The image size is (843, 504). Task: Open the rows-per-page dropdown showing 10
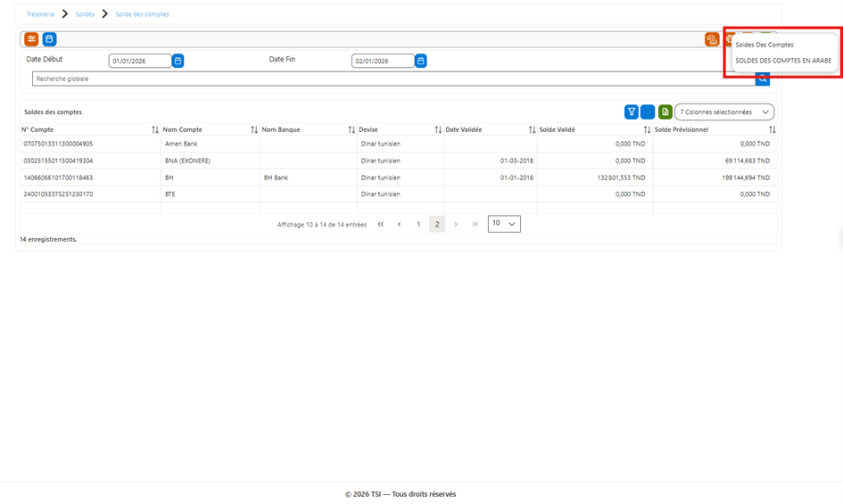(x=504, y=224)
